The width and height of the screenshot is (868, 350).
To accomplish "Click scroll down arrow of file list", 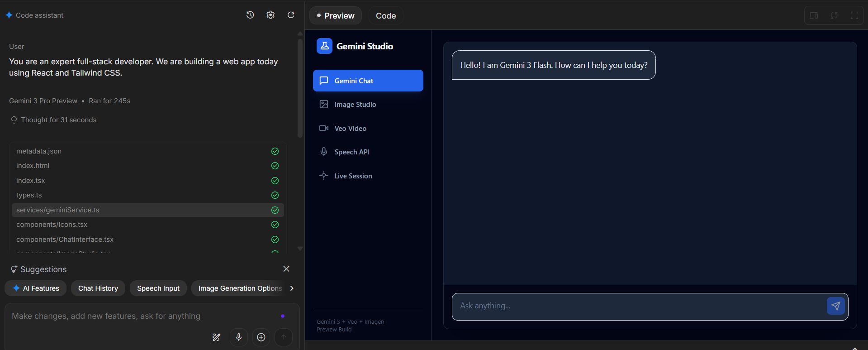I will click(300, 249).
